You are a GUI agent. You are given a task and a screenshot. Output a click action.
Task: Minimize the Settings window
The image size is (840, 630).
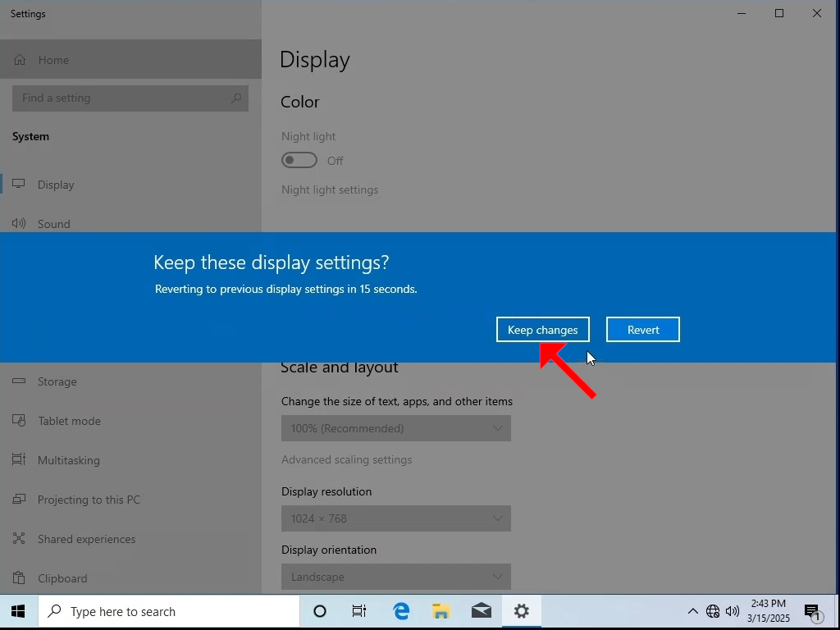pos(742,13)
